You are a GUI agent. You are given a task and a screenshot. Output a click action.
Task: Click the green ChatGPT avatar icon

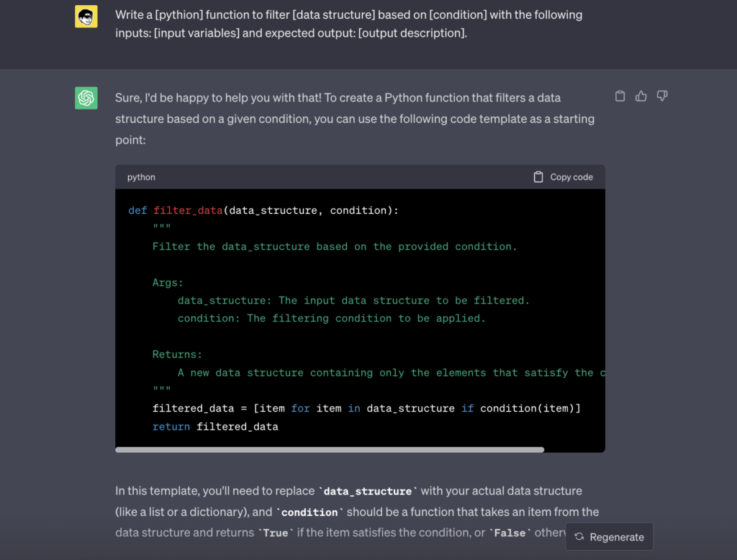pyautogui.click(x=86, y=98)
